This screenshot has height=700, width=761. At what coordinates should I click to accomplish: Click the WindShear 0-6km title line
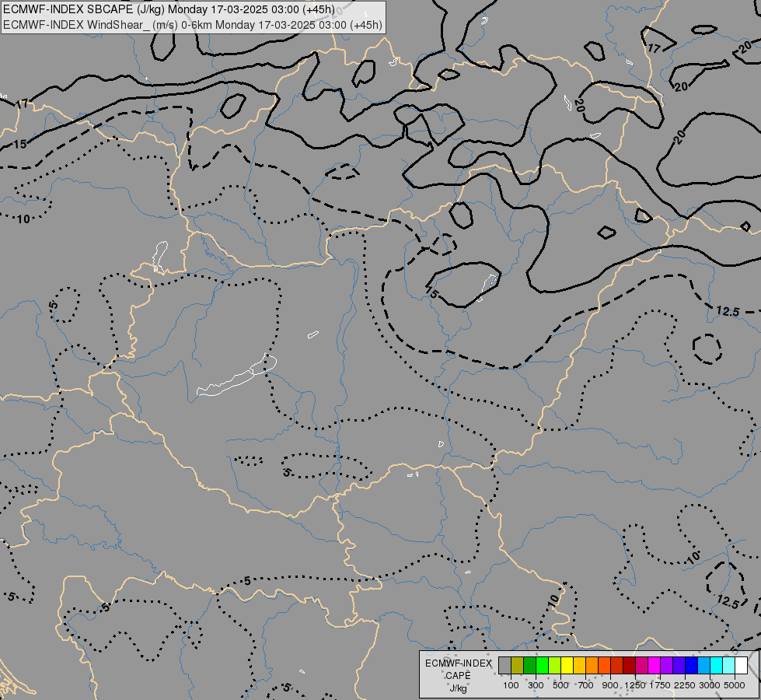[x=193, y=25]
